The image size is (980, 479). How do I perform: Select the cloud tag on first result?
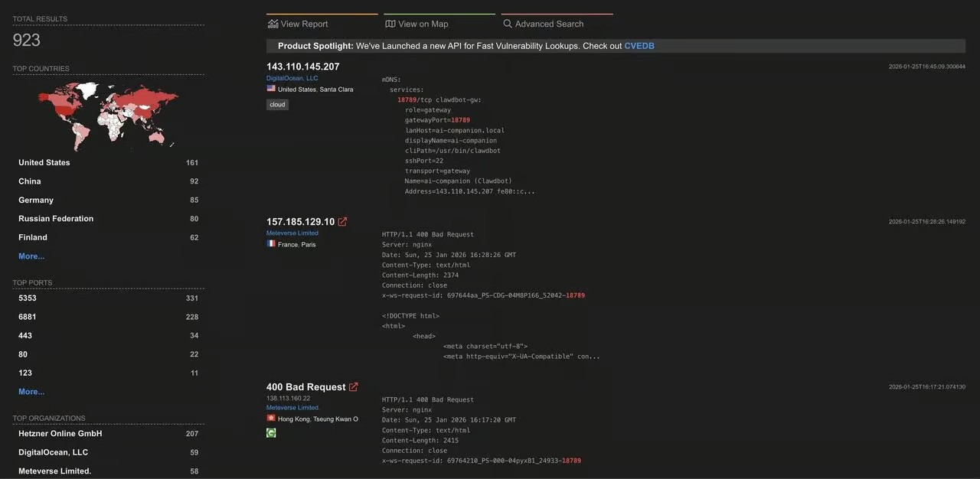click(x=277, y=105)
